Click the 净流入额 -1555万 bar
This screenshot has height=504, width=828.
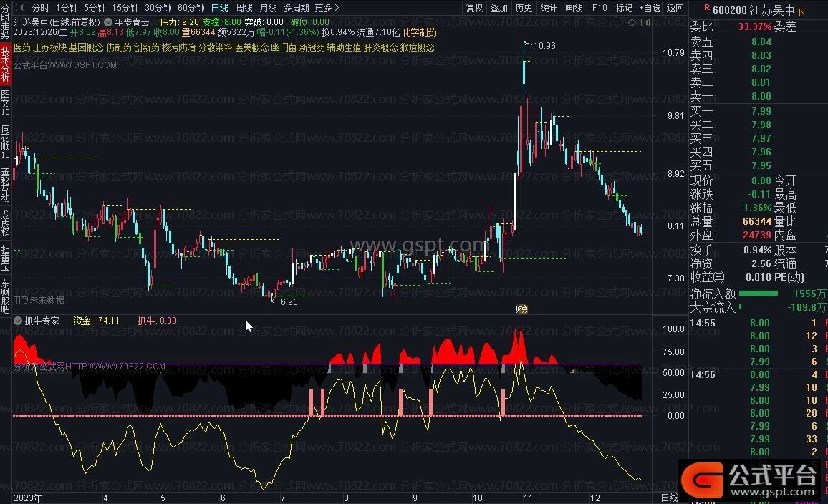[x=759, y=293]
